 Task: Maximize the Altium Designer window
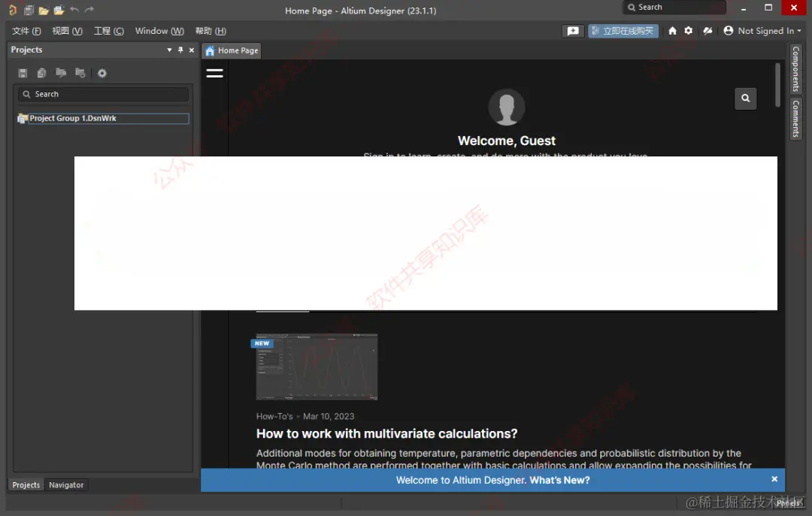(768, 8)
